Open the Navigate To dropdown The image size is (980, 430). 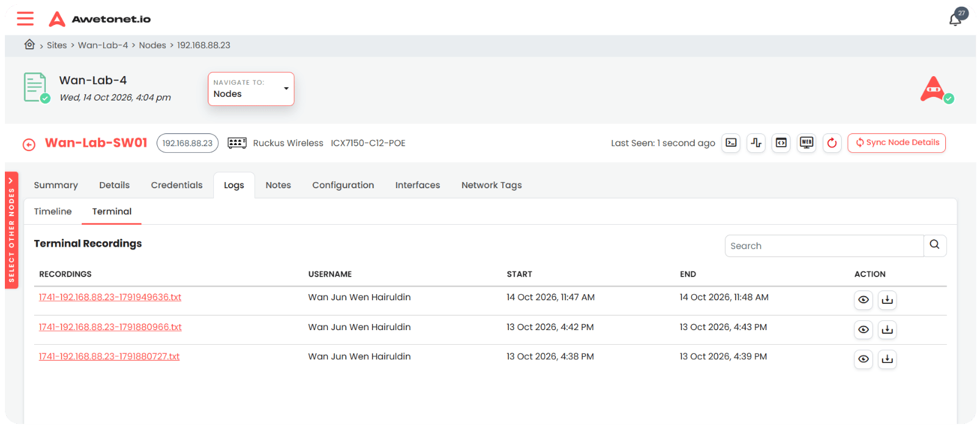click(251, 89)
